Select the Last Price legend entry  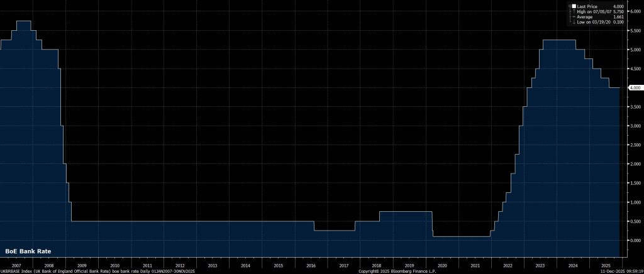587,6
